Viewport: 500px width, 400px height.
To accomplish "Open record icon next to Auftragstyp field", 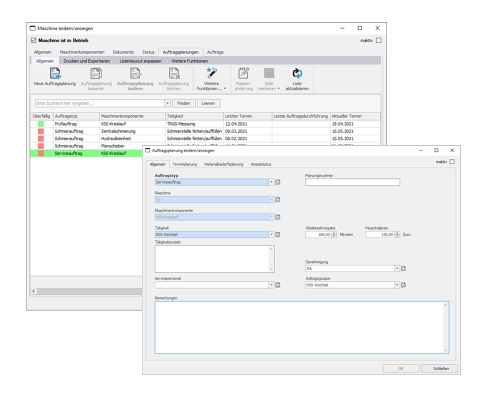I will coord(278,182).
